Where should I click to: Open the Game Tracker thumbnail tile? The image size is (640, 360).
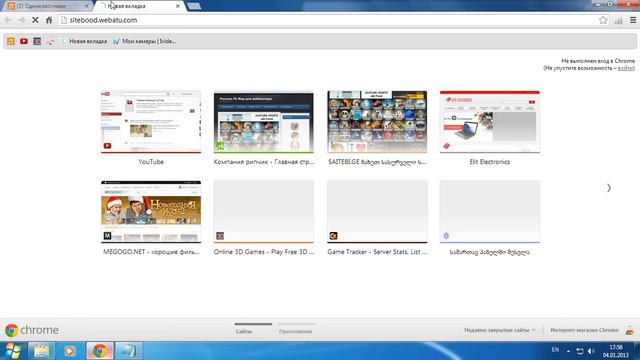click(377, 212)
